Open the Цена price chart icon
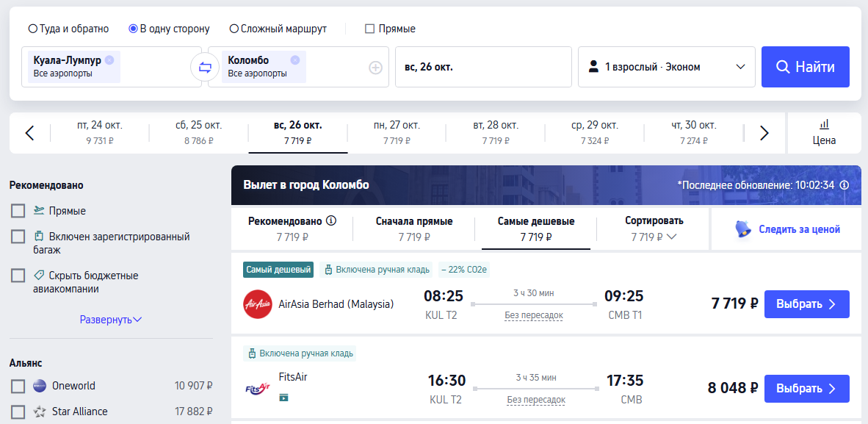Screen dimensions: 868x424 coord(824,132)
